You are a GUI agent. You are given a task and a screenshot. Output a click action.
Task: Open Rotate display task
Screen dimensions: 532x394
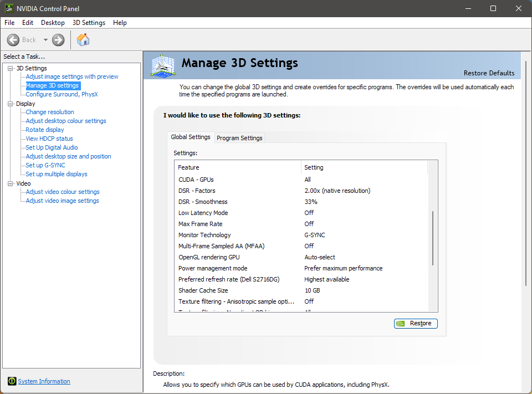click(45, 130)
